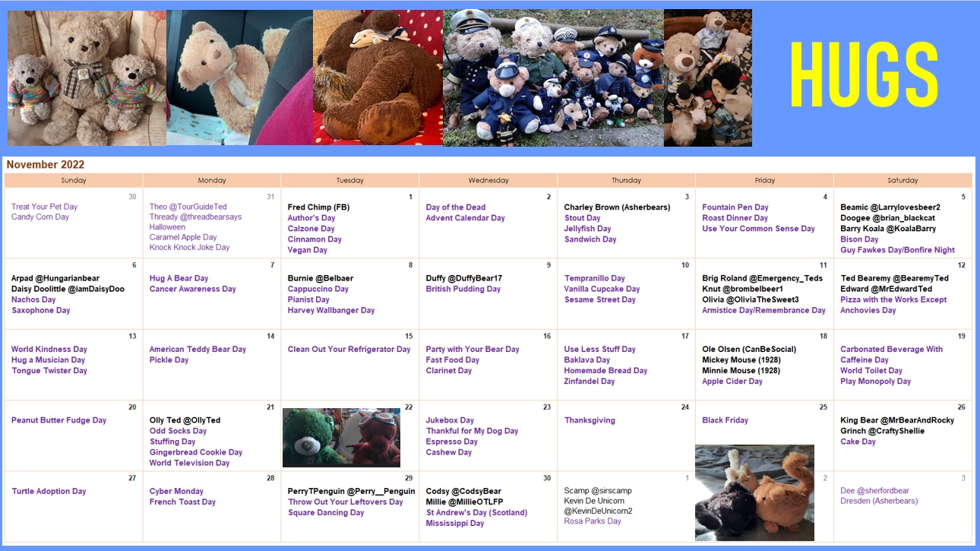This screenshot has height=551, width=980.
Task: Click Thanksgiving on November 24
Action: click(590, 420)
